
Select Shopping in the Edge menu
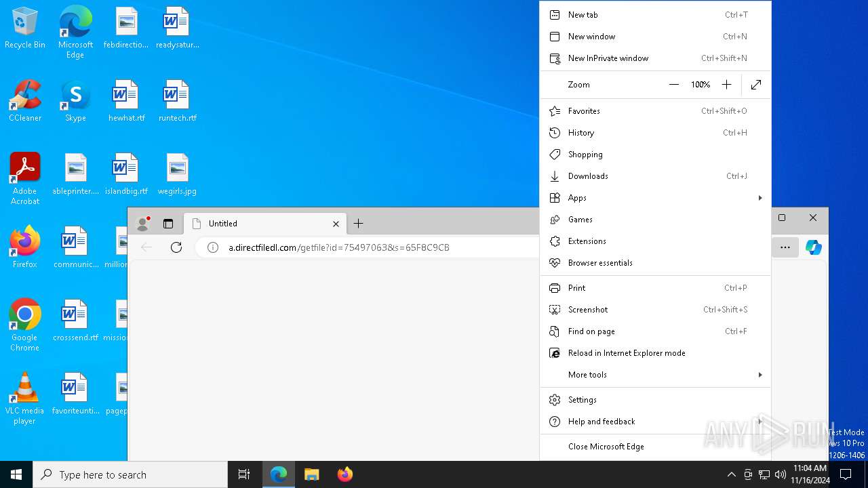coord(655,154)
